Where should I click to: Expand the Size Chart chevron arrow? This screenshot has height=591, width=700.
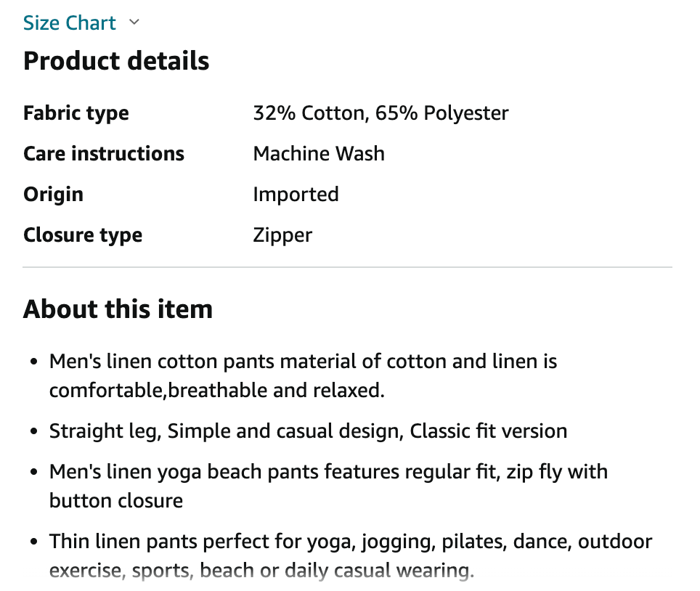coord(134,22)
